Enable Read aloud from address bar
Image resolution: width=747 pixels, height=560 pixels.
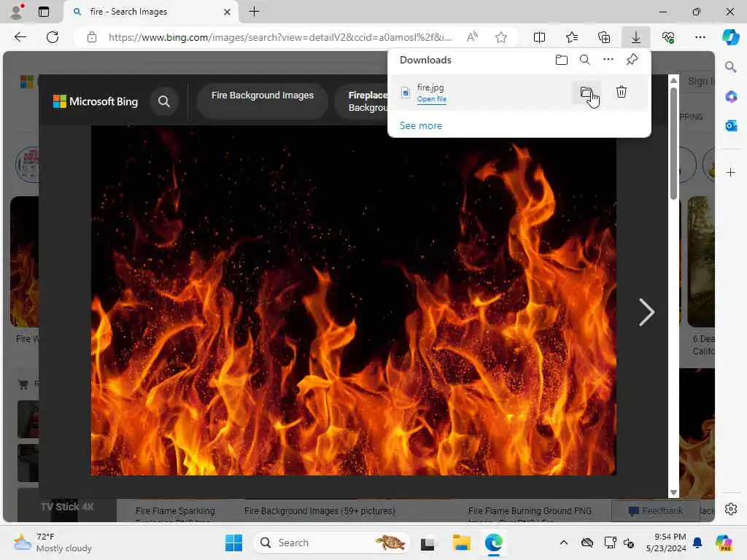pos(472,37)
